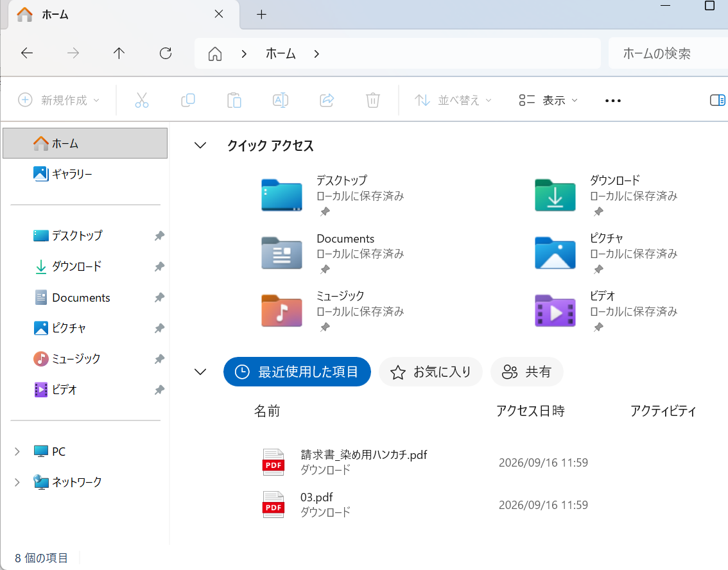This screenshot has width=728, height=570.
Task: Click chevron after ホーム in address bar
Action: (x=316, y=54)
